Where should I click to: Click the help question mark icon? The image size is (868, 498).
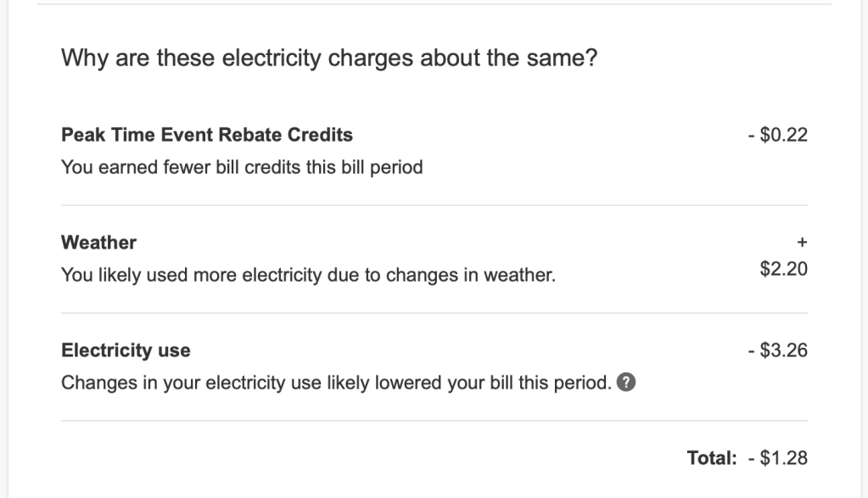627,383
